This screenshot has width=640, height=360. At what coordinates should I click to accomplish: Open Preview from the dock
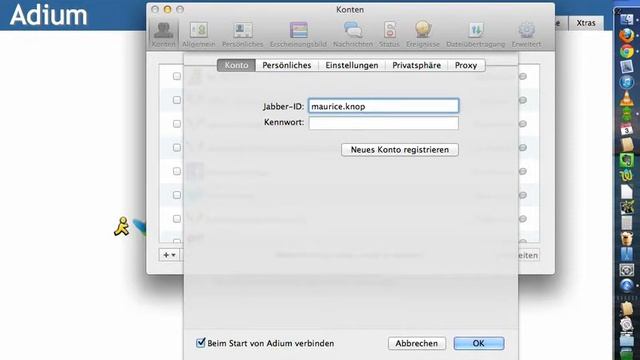point(627,67)
